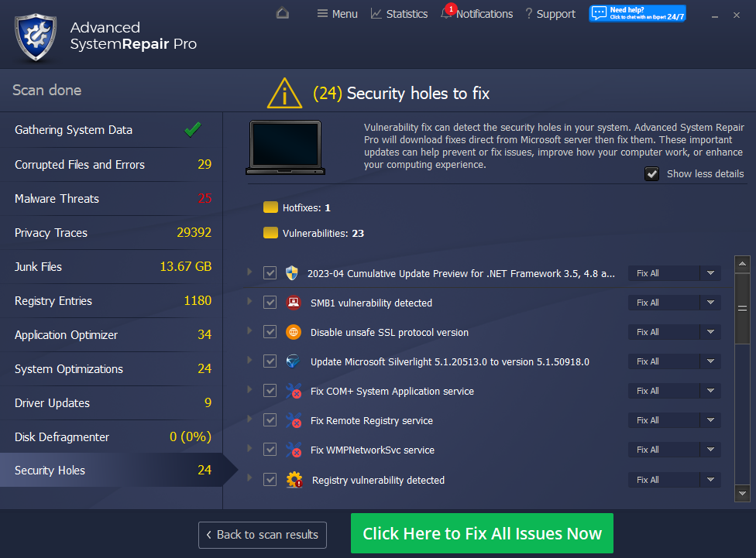
Task: Uncheck the Fix Remote Registry service checkbox
Action: click(x=270, y=420)
